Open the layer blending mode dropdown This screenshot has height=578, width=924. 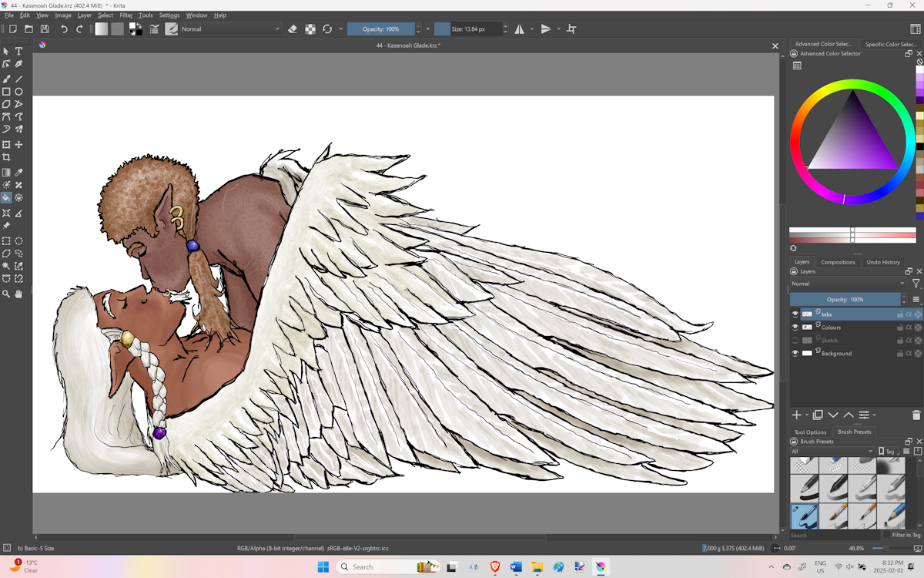(848, 284)
